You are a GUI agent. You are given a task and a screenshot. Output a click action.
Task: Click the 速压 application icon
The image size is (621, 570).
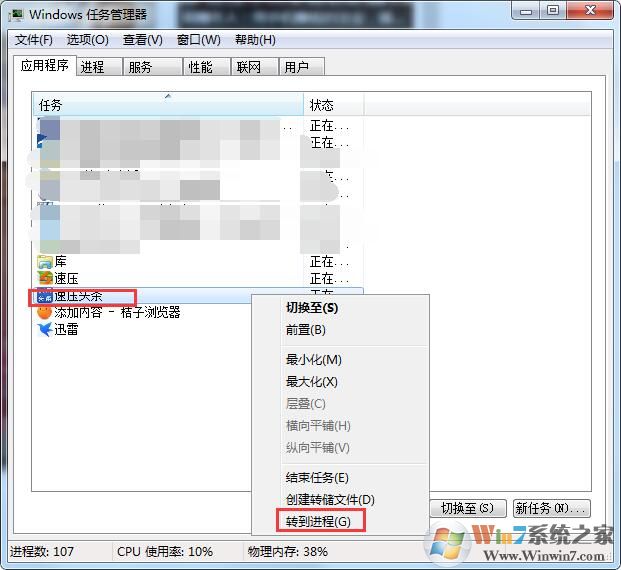[45, 279]
